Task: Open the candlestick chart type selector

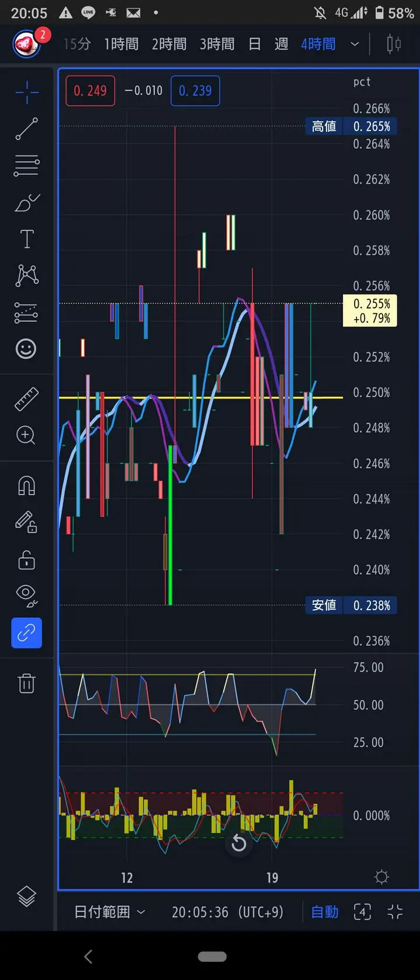Action: pos(394,44)
